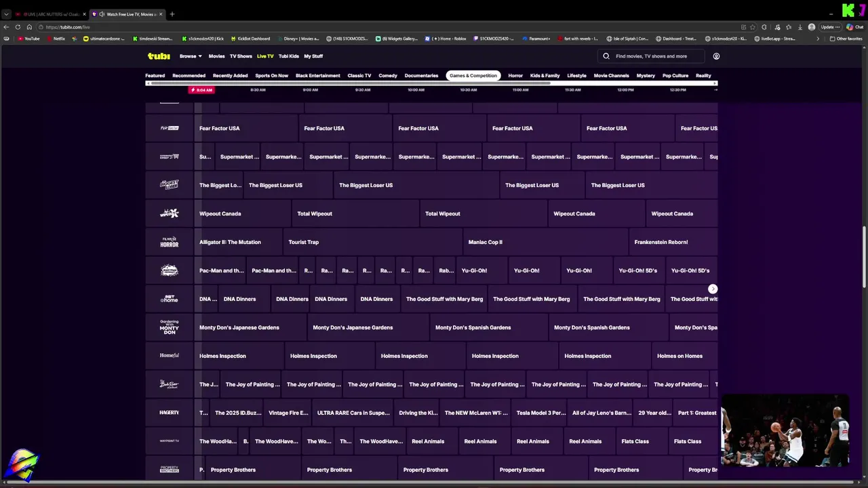Open the Fear Factor channel logo
The height and width of the screenshot is (488, 868).
tap(170, 128)
